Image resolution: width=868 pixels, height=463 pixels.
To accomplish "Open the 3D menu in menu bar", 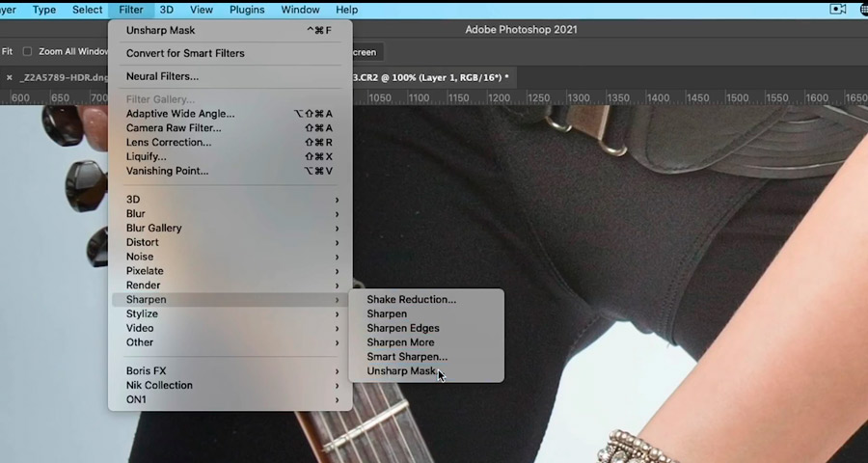I will tap(166, 10).
